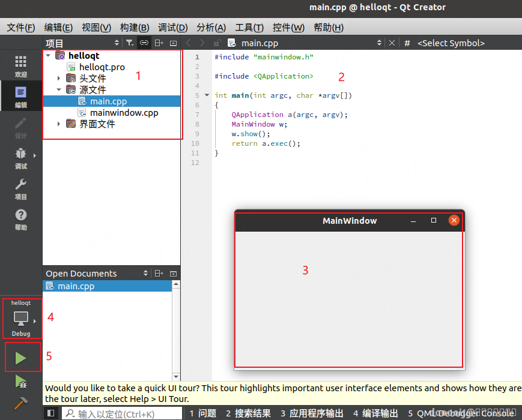Image resolution: width=522 pixels, height=420 pixels.
Task: Open the 工具(T) menu
Action: coord(249,27)
